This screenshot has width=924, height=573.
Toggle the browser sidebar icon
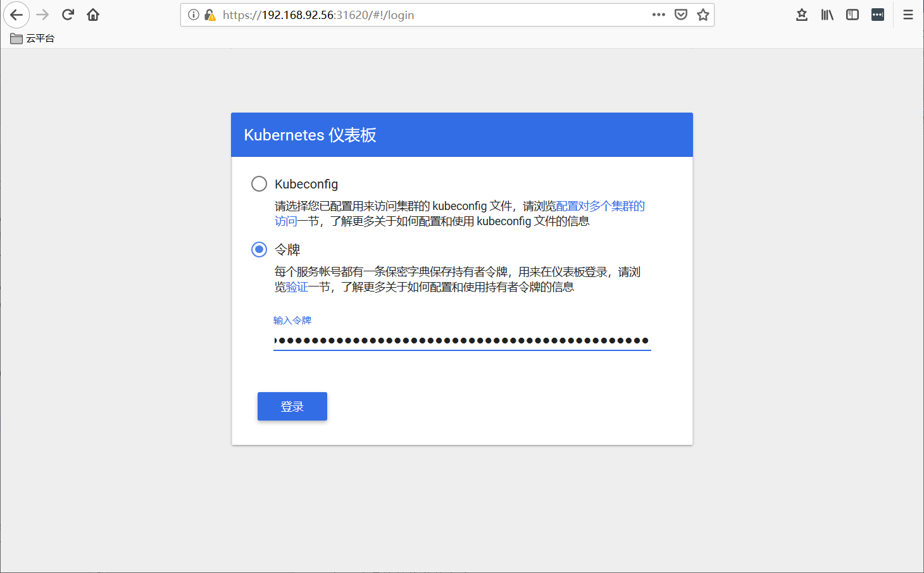(852, 14)
